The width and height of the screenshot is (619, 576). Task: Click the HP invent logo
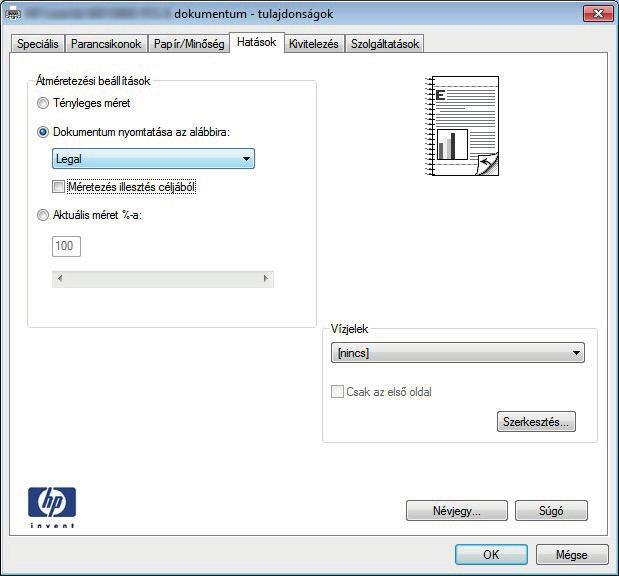(x=52, y=507)
